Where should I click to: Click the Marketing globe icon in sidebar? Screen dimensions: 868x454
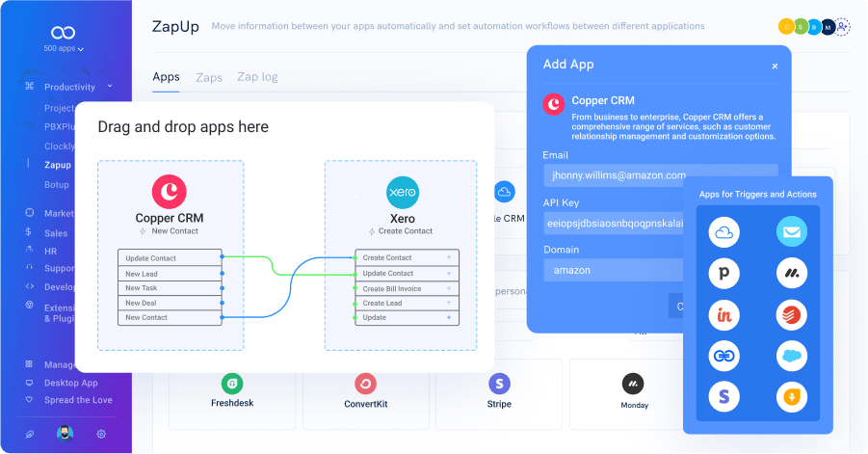tap(30, 213)
